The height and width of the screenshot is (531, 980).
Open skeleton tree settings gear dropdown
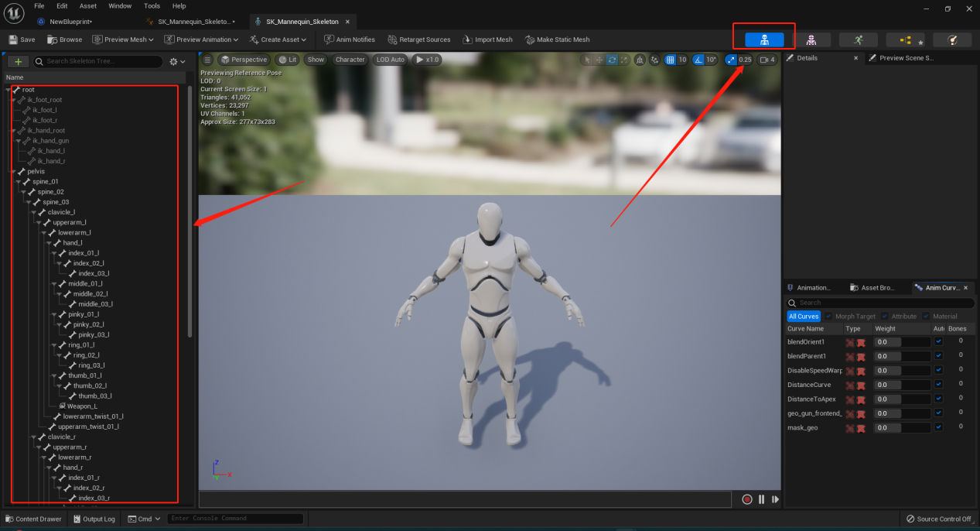pos(177,61)
